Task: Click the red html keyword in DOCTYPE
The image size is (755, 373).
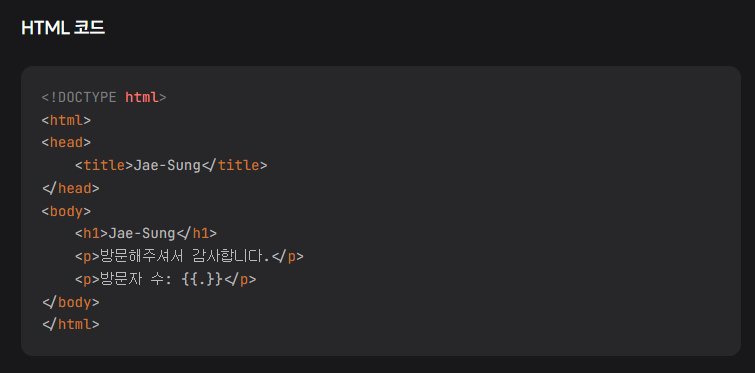Action: [142, 98]
